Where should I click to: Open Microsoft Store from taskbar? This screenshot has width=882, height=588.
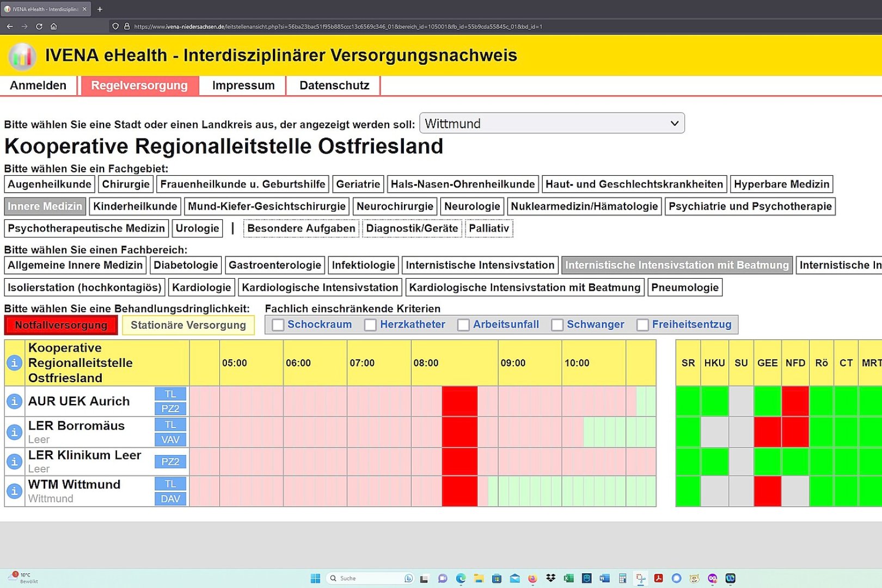pos(497,578)
